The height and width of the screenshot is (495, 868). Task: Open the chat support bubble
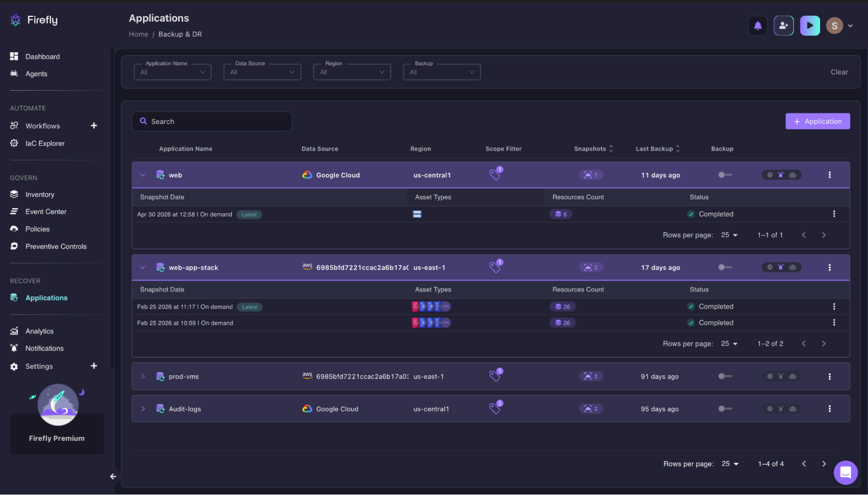(x=845, y=472)
